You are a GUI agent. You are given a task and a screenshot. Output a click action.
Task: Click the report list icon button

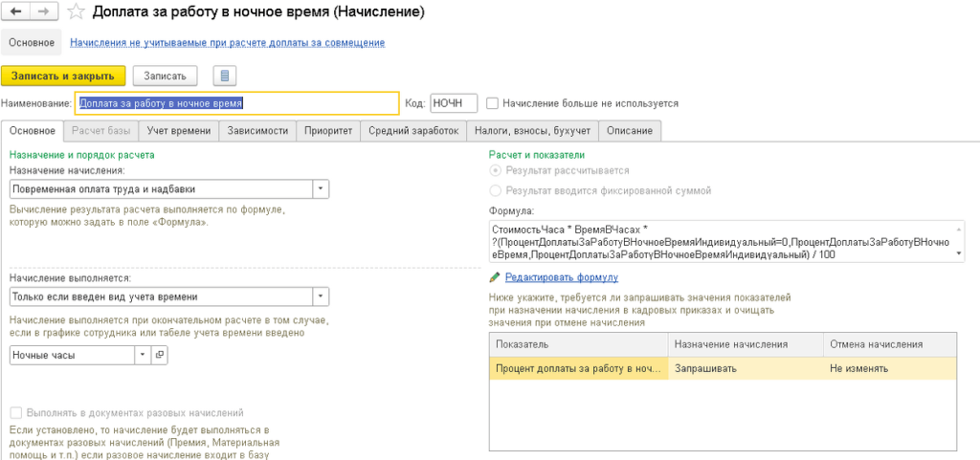(224, 76)
